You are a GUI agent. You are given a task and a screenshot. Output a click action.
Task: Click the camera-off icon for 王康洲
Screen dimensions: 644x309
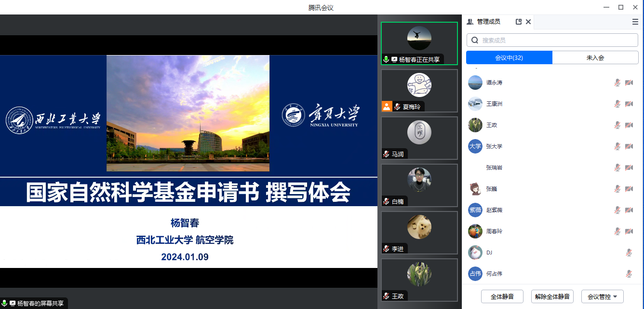[x=629, y=104]
